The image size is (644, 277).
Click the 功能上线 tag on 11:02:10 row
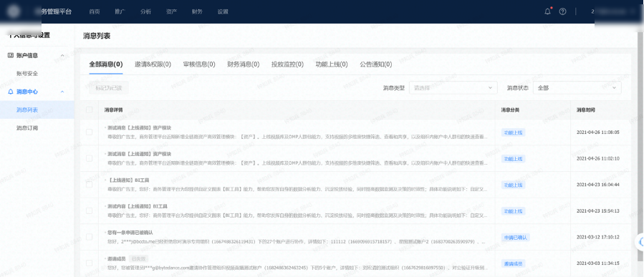click(513, 159)
